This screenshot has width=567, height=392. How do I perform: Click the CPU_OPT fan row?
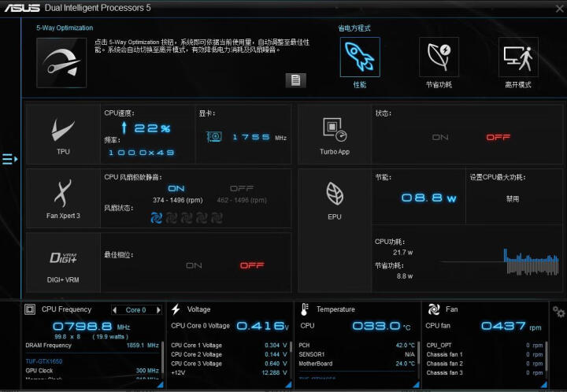484,346
